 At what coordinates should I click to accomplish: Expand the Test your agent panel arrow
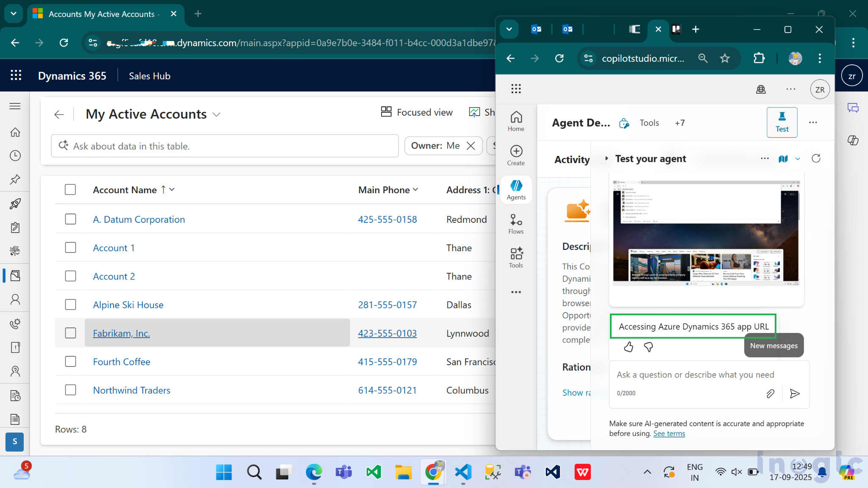(606, 158)
